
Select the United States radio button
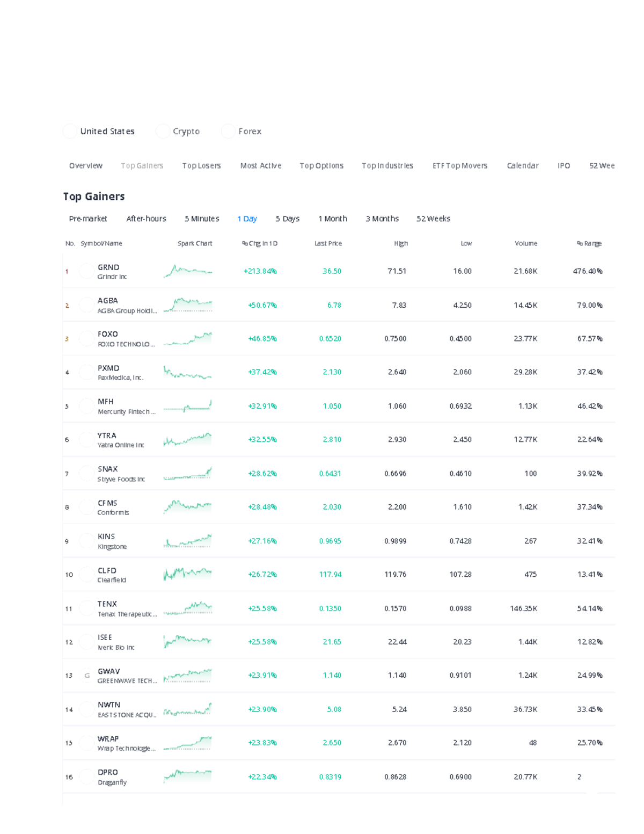click(70, 131)
